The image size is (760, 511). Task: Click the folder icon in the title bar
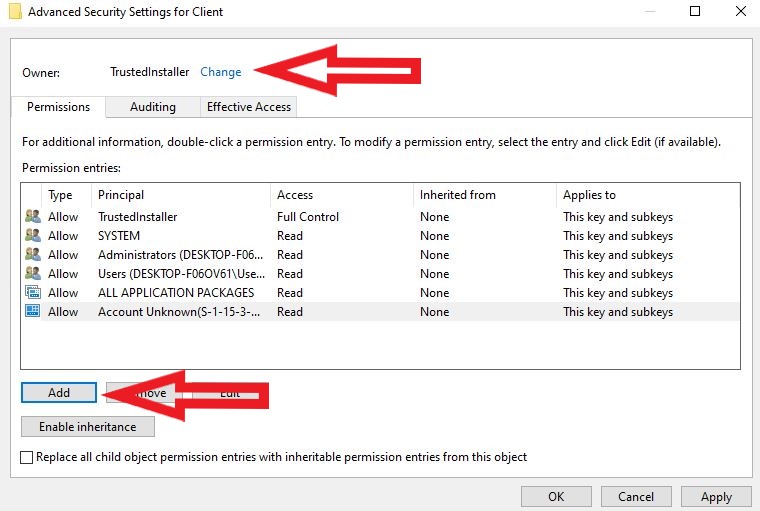tap(15, 12)
